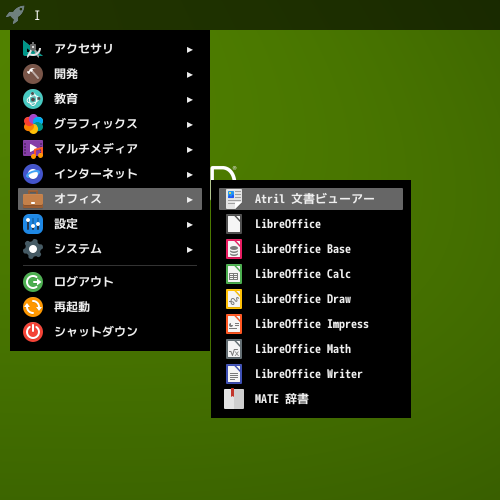The image size is (500, 500).
Task: Launch LibreOffice Draw
Action: [x=311, y=299]
